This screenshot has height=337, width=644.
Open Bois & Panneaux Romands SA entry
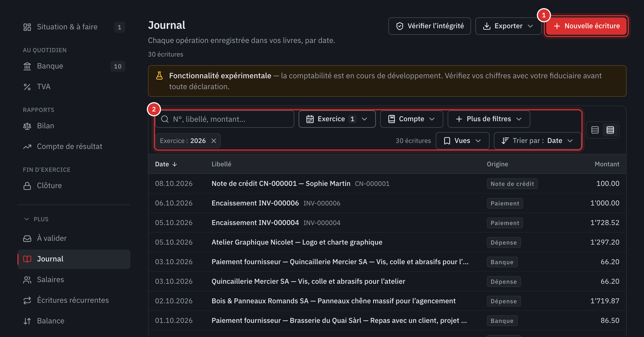pyautogui.click(x=387, y=301)
